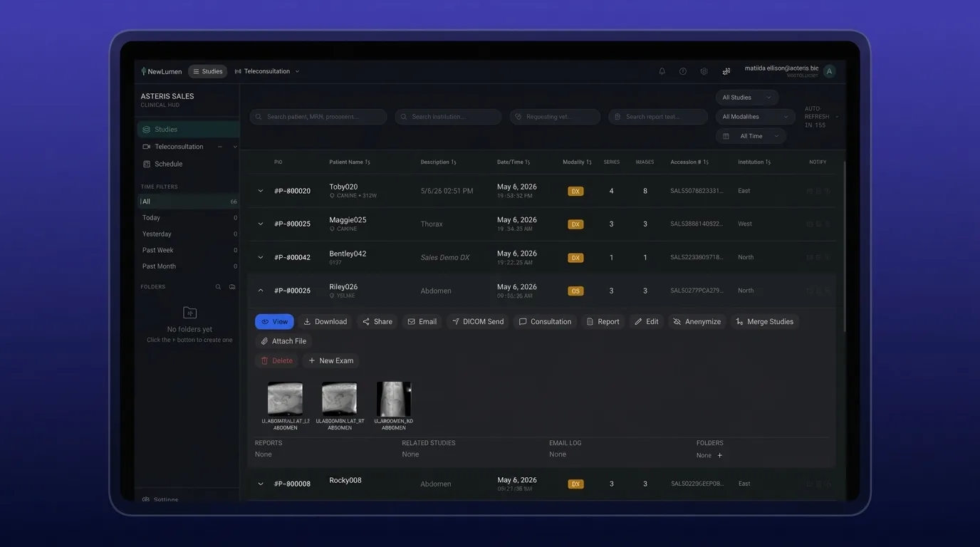Search folders using the magnifier icon
This screenshot has height=547, width=980.
coord(218,287)
